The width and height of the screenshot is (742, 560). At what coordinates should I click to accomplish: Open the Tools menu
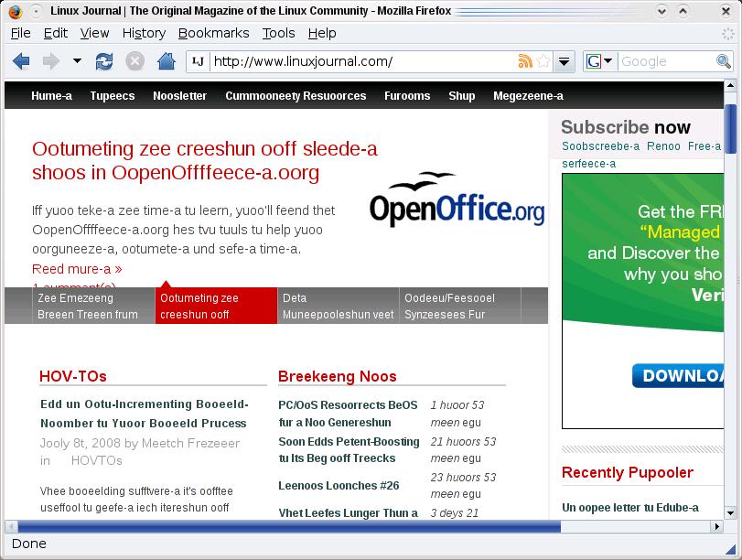click(278, 33)
